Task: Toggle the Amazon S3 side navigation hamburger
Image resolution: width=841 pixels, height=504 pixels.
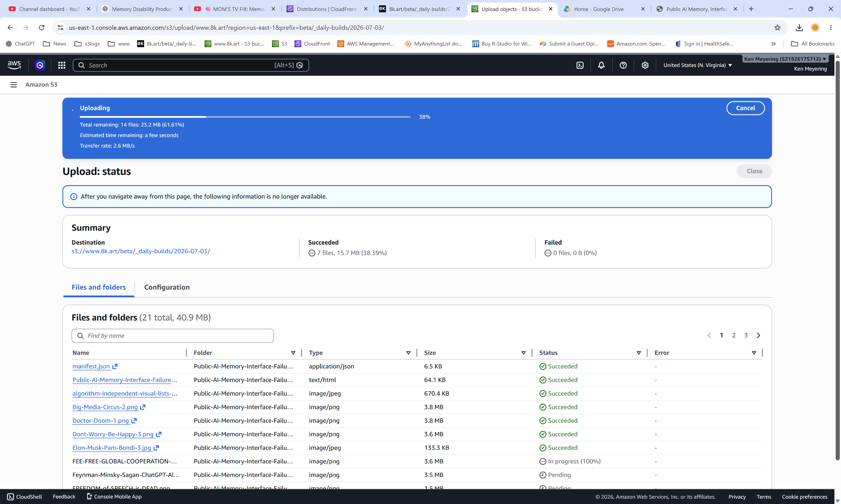Action: (14, 85)
